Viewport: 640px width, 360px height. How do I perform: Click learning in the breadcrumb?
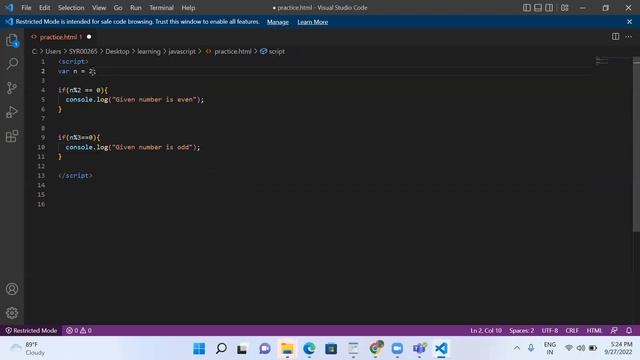click(149, 51)
